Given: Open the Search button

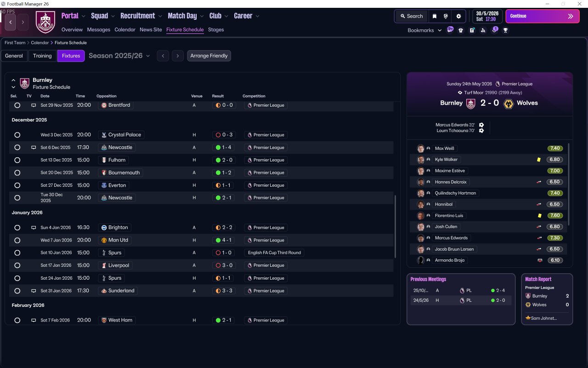Looking at the screenshot, I should click(x=411, y=16).
